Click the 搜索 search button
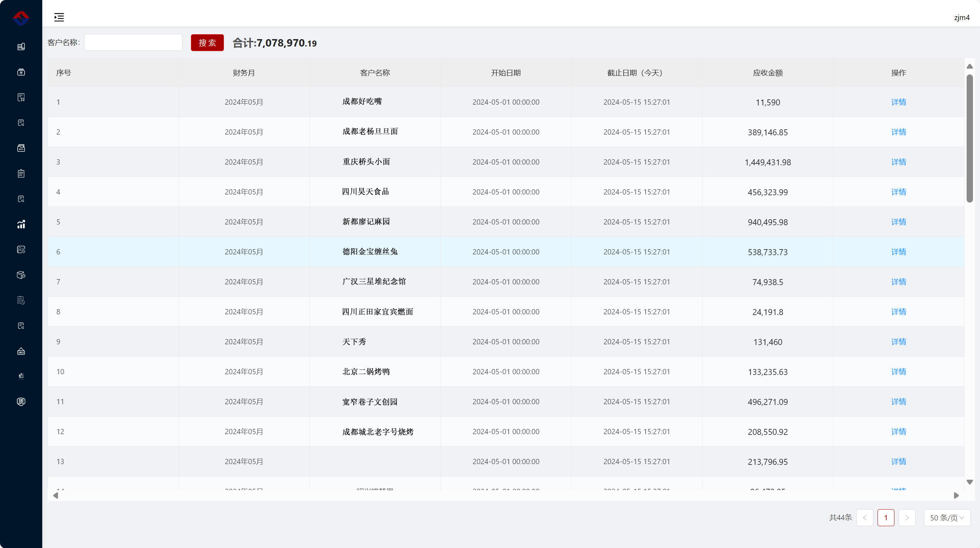This screenshot has width=980, height=548. click(207, 43)
